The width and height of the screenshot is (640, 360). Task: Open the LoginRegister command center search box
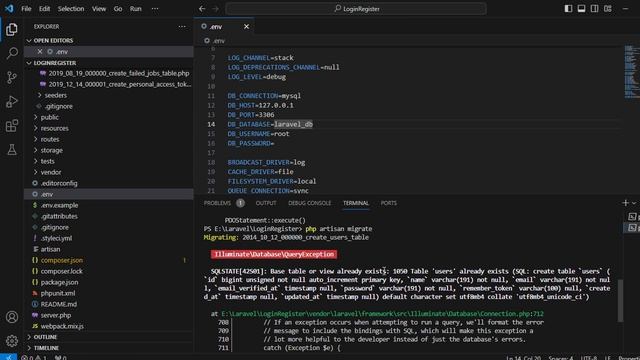[x=356, y=9]
